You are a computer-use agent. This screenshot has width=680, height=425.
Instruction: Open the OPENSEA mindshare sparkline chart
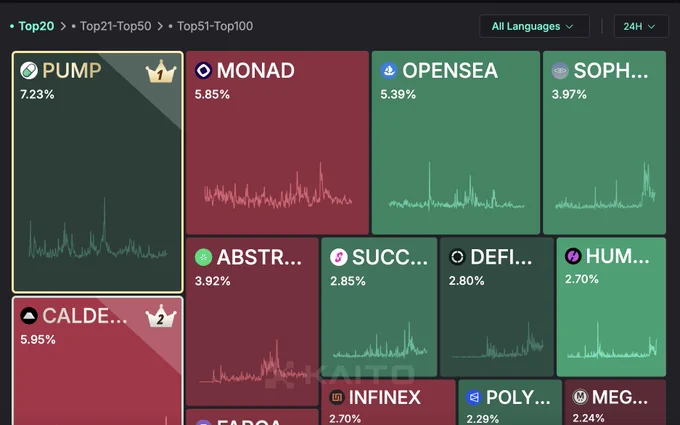tap(456, 186)
